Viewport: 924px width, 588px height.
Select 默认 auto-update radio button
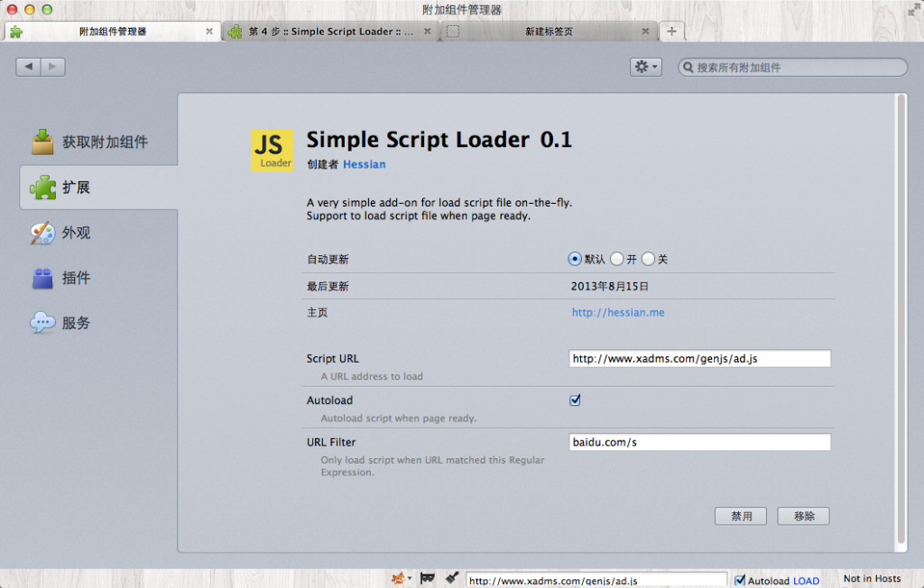[575, 259]
